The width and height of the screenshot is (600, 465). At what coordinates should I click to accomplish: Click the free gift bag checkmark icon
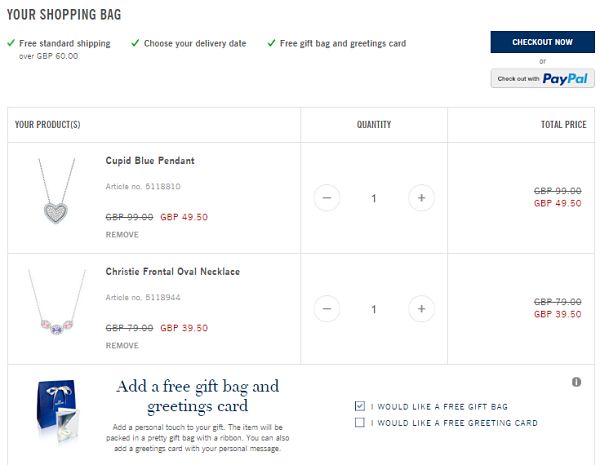click(271, 42)
